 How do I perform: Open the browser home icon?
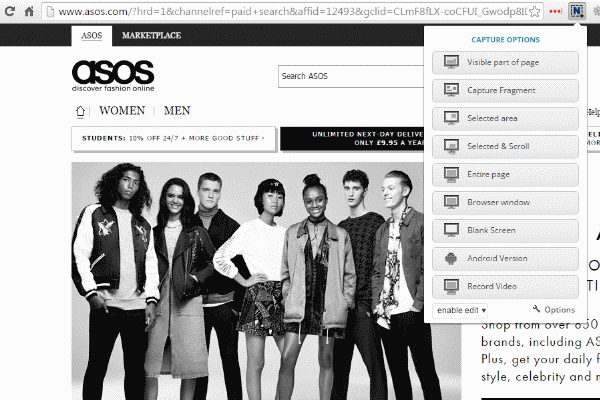29,11
